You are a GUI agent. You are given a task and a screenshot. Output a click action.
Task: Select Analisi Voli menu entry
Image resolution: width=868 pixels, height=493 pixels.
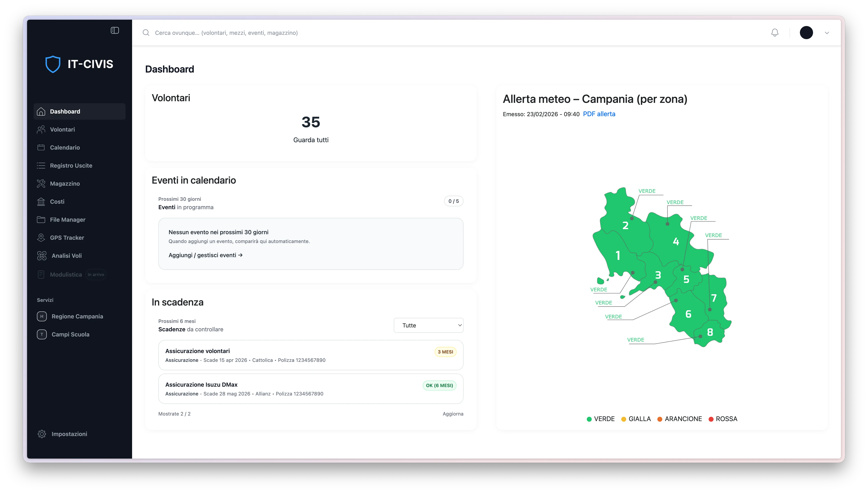coord(80,256)
